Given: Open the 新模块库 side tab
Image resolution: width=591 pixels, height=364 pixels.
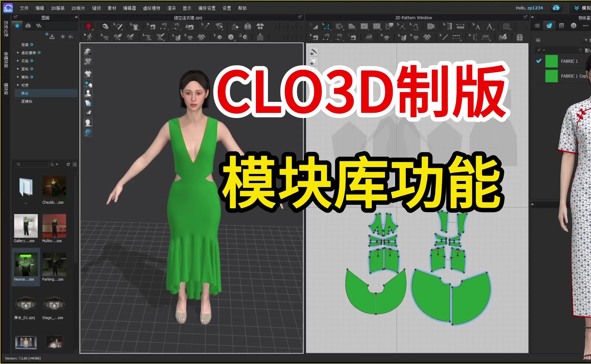Looking at the screenshot, I should point(6,60).
